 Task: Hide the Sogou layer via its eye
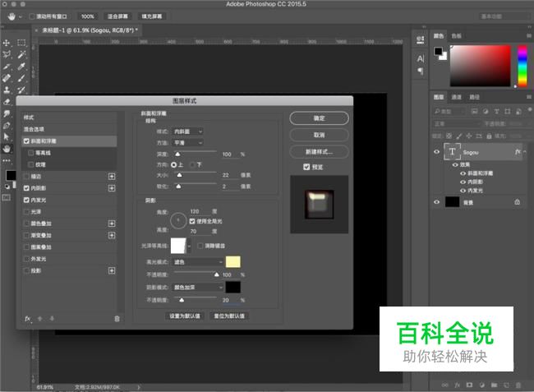click(436, 152)
